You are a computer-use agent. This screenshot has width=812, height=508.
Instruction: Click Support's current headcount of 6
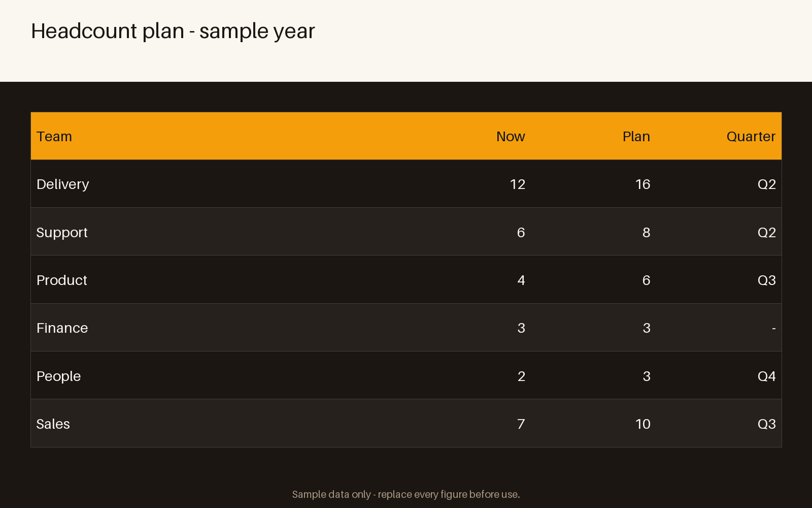(x=521, y=233)
